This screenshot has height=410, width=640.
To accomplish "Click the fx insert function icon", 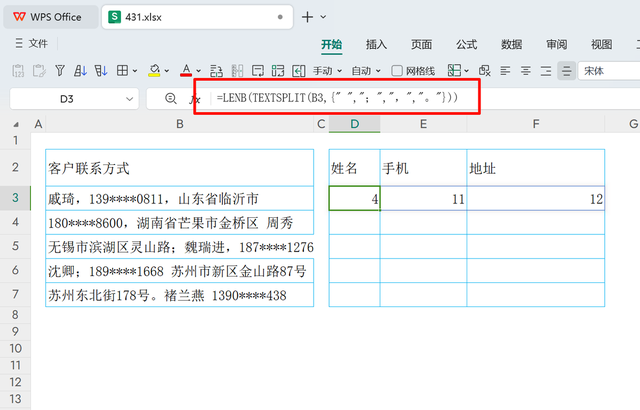I will pyautogui.click(x=195, y=99).
